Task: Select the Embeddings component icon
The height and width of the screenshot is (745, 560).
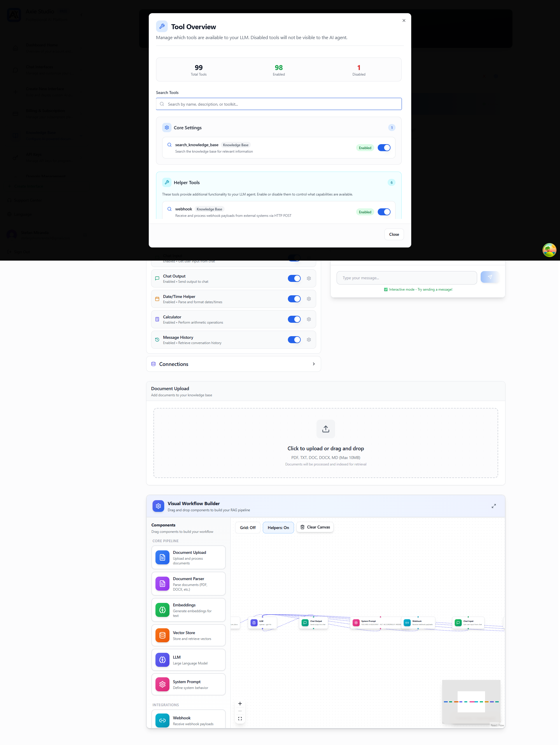Action: coord(162,610)
